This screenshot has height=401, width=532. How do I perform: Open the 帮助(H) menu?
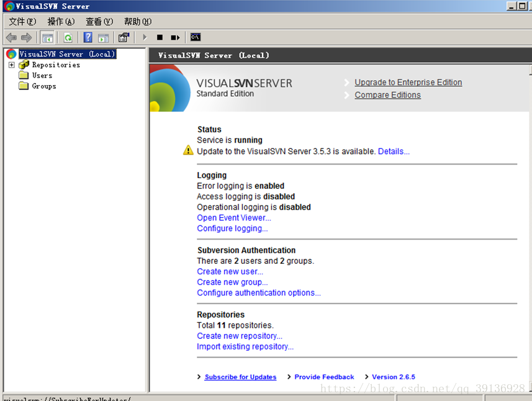(x=138, y=22)
